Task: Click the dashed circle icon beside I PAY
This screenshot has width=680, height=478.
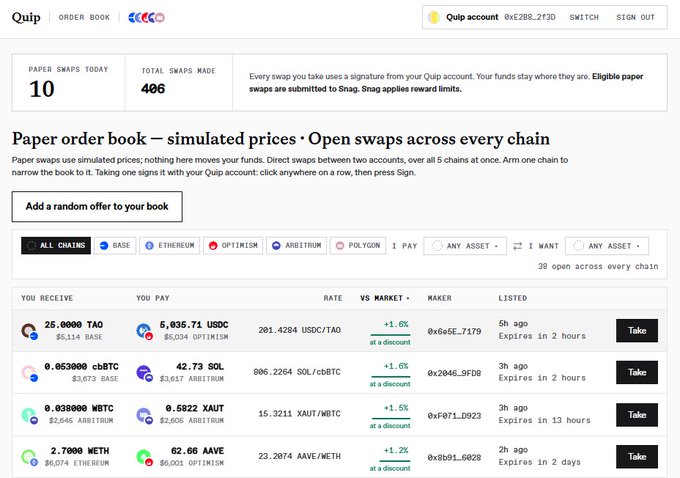Action: 437,246
